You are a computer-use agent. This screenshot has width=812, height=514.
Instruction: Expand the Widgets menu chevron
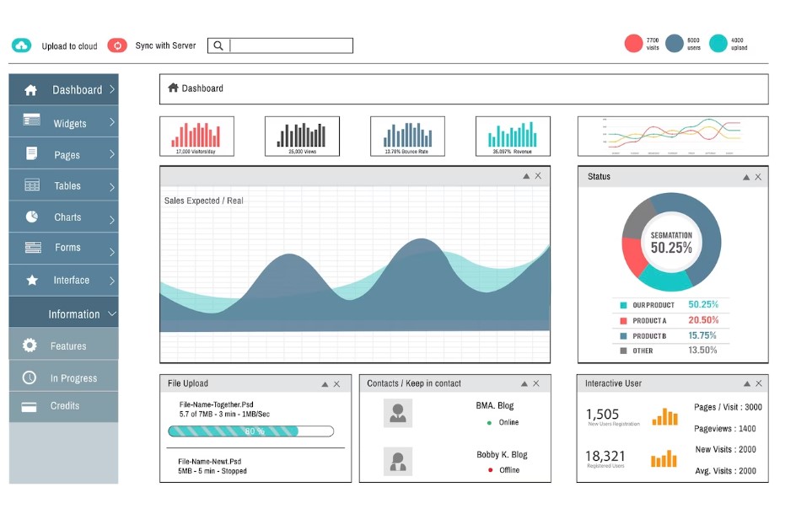coord(112,123)
